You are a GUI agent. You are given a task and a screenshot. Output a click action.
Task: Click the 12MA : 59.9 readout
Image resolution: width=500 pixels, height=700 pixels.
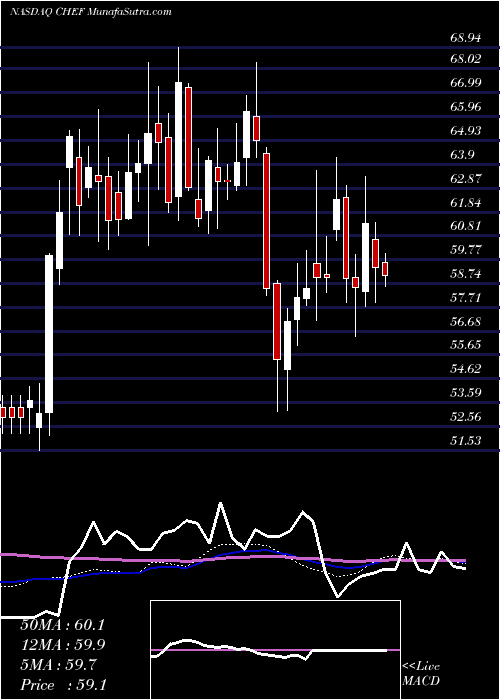pyautogui.click(x=62, y=645)
